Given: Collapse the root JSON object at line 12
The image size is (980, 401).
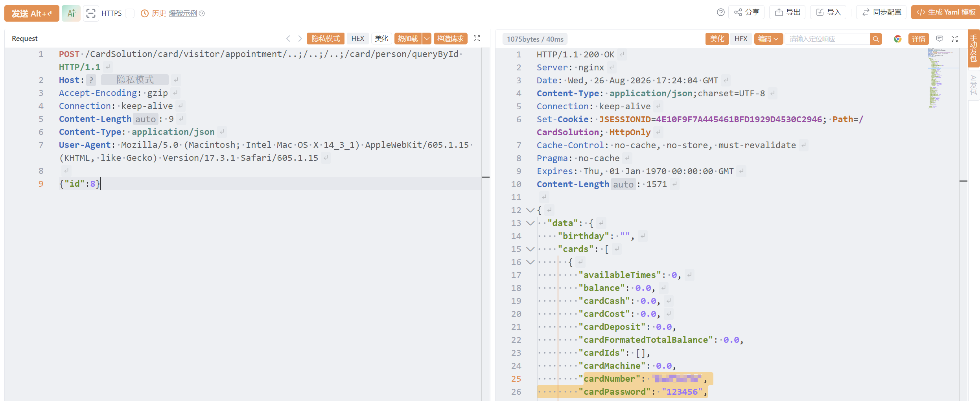Looking at the screenshot, I should click(x=530, y=210).
